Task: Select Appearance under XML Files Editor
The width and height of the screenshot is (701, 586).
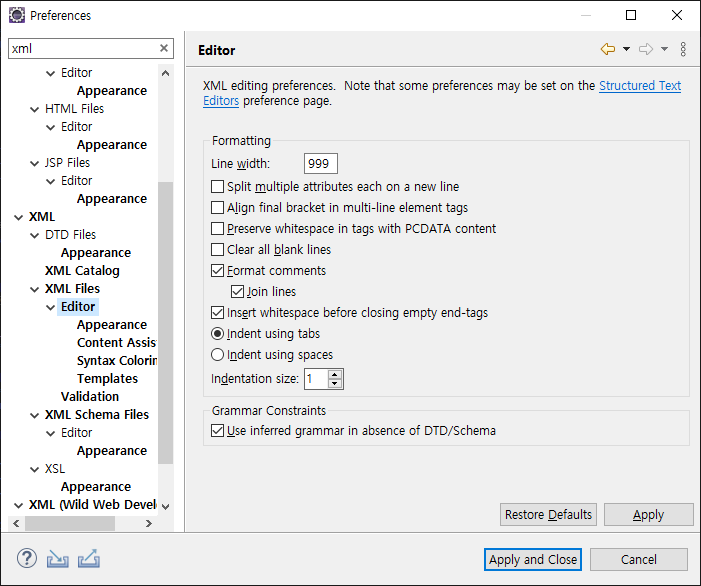Action: point(112,325)
